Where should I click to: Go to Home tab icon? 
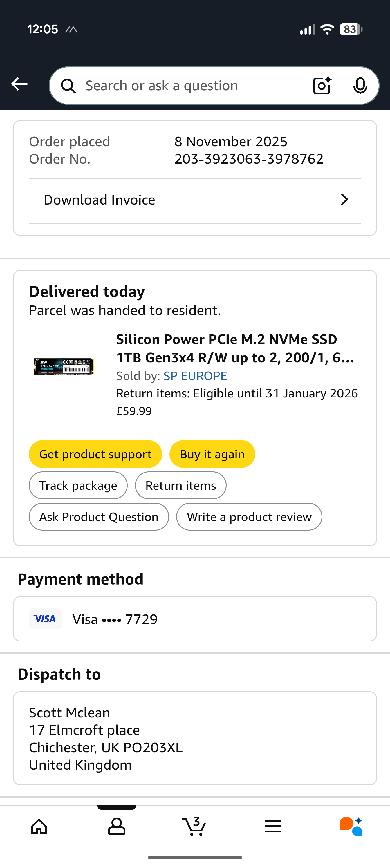click(x=39, y=826)
